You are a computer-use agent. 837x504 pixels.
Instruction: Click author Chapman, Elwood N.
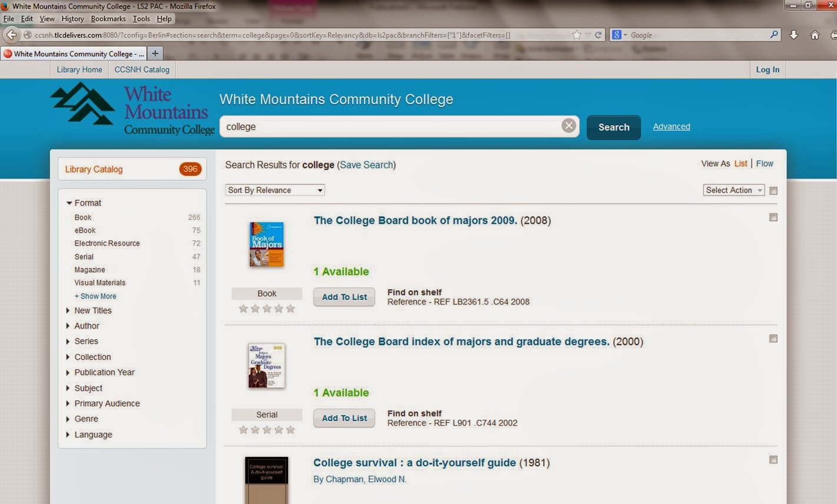366,479
